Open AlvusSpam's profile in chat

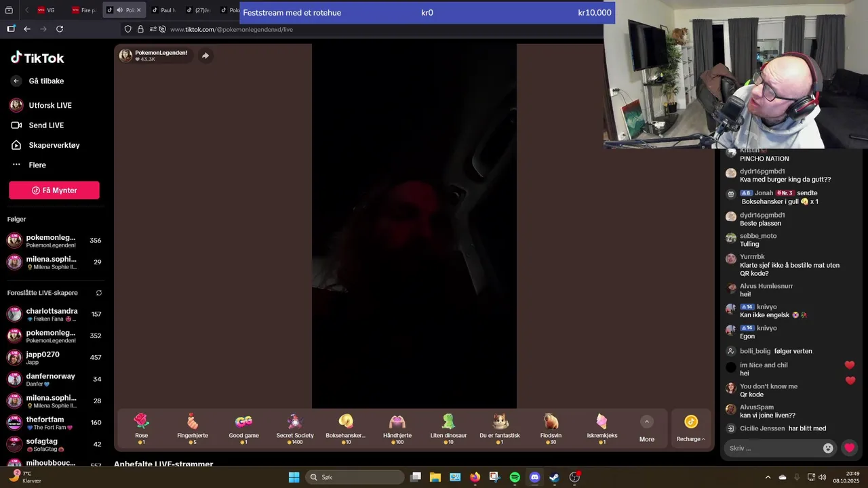coord(757,407)
